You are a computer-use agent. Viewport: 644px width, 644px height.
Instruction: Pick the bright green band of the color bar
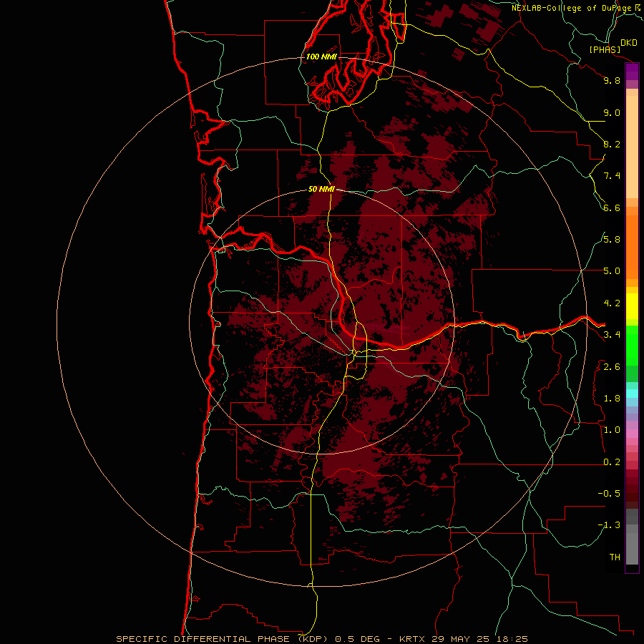click(632, 346)
